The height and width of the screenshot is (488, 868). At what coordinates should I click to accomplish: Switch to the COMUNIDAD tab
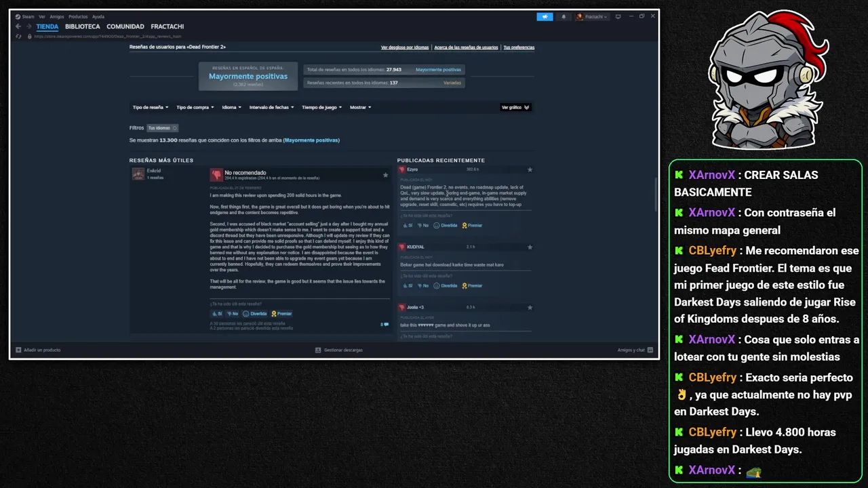click(125, 26)
